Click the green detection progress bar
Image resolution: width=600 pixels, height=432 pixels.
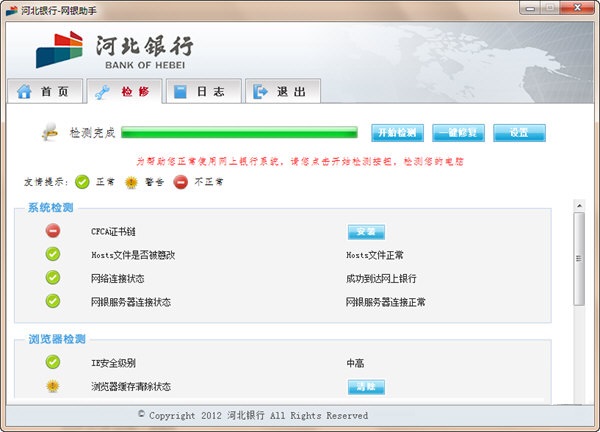point(240,132)
